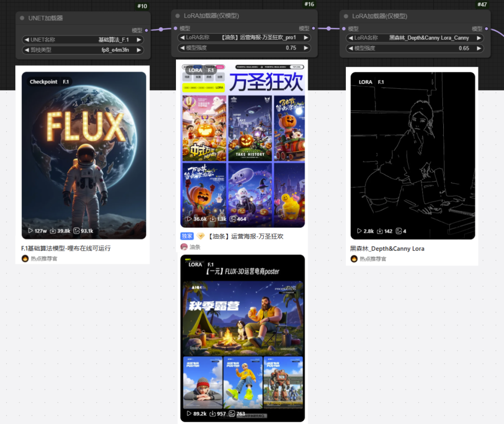Image resolution: width=504 pixels, height=424 pixels.
Task: Click link midpoint between nodes #10 and #16
Action: [161, 29]
